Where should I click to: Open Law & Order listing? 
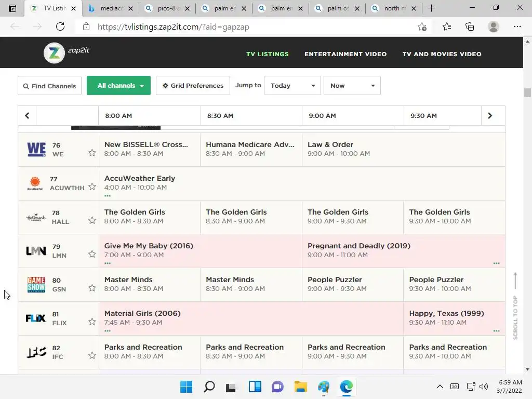(x=403, y=149)
